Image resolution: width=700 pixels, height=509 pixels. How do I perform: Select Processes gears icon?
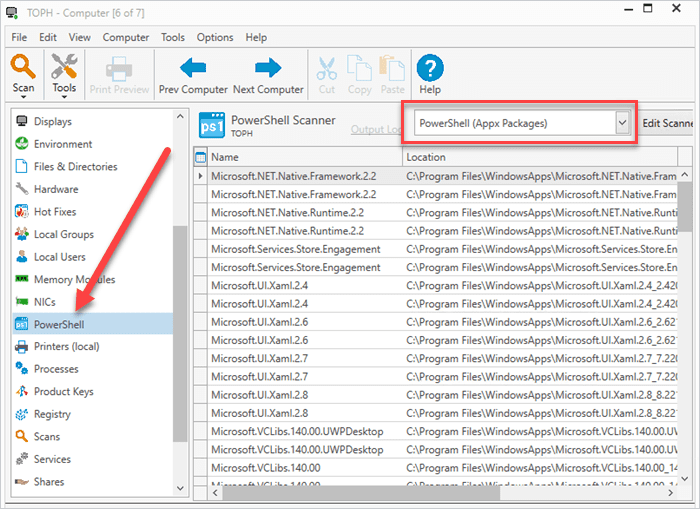coord(21,369)
